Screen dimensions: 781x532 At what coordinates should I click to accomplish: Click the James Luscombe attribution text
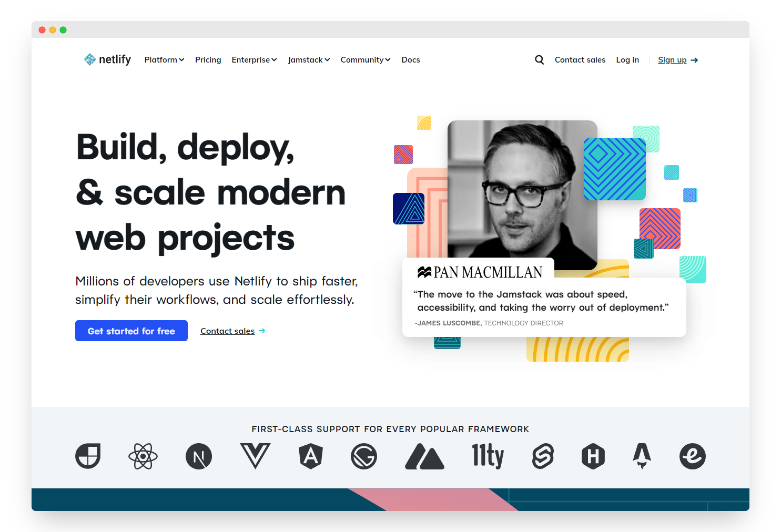point(489,323)
